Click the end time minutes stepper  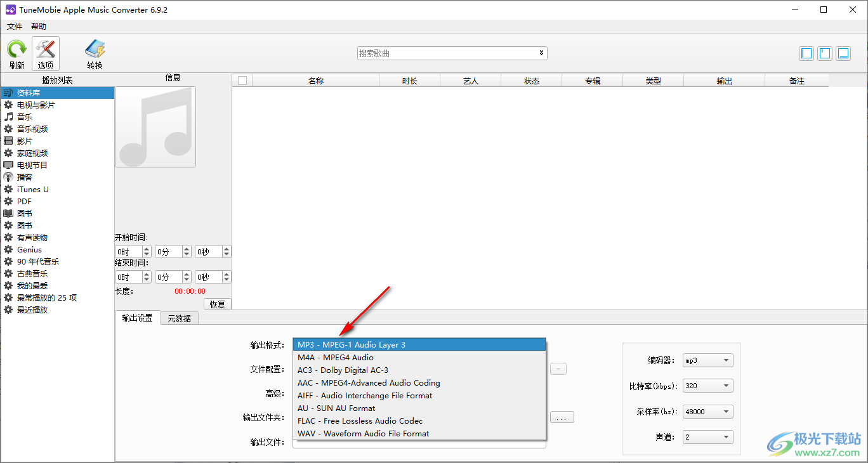pyautogui.click(x=187, y=277)
